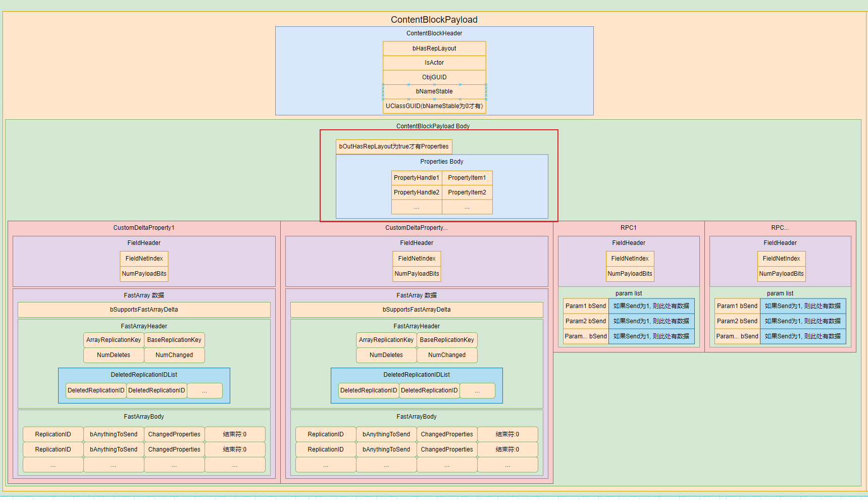Click bSupportsFastArrayDelta in CustomDeltaProperty... block
This screenshot has width=868, height=500.
[417, 310]
